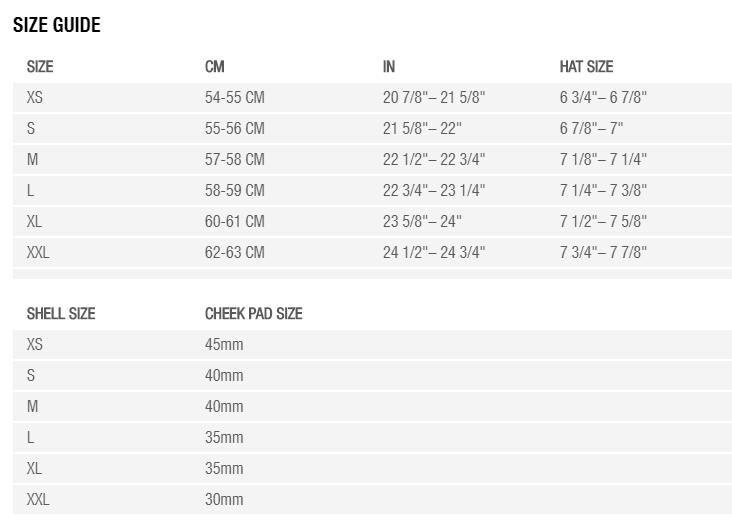Click the 45mm cheek pad value
The height and width of the screenshot is (526, 732).
pos(224,345)
